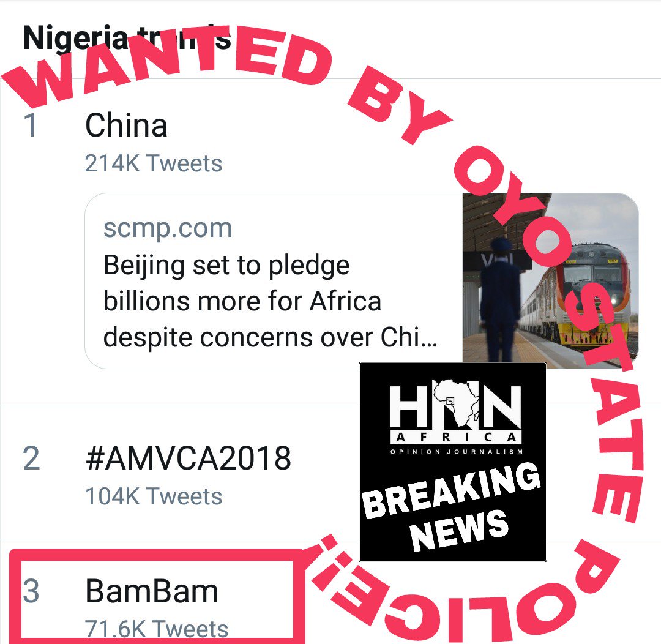The width and height of the screenshot is (661, 644).
Task: Click the Beijing pledge billions headline
Action: tap(269, 301)
